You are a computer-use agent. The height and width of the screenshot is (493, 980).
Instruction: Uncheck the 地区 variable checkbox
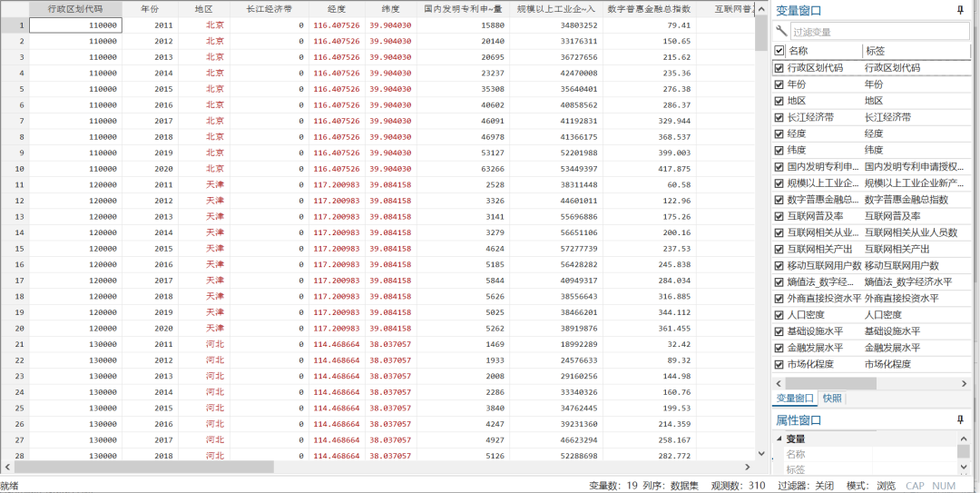[x=779, y=101]
